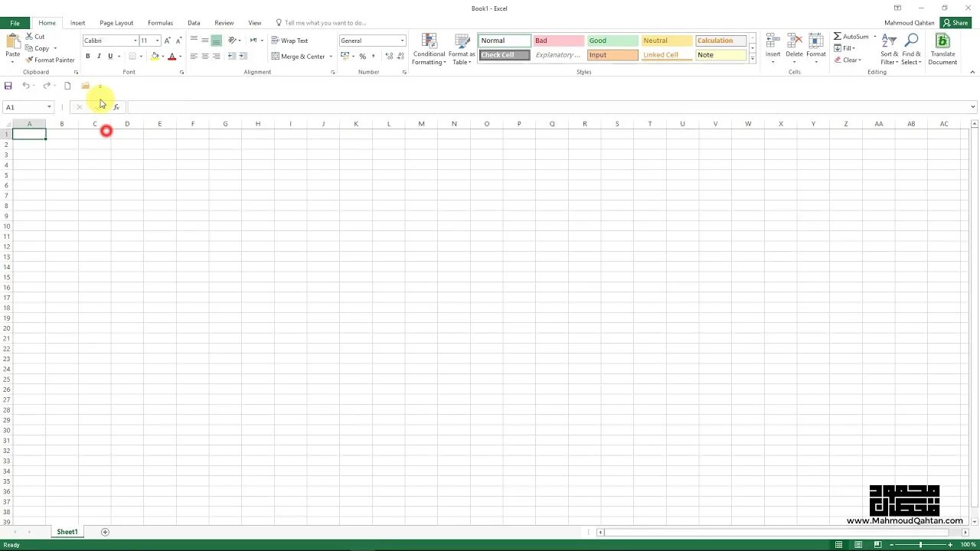Switch to the Insert ribbon tab

(78, 23)
